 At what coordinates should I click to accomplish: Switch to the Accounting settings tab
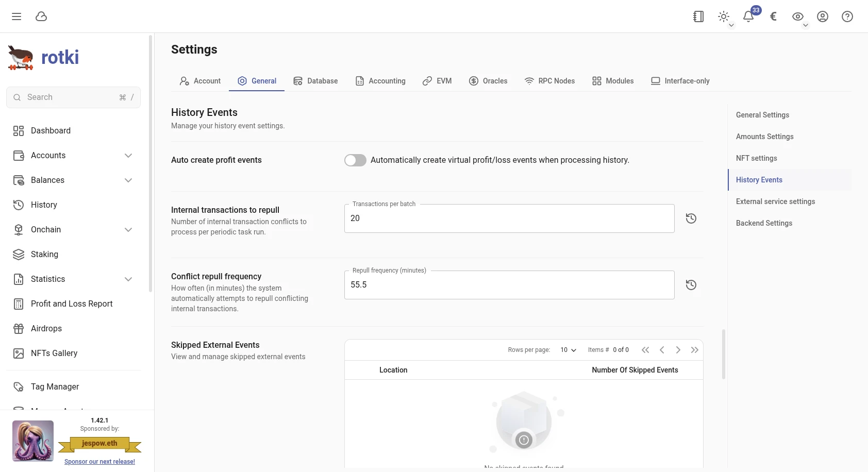point(380,81)
